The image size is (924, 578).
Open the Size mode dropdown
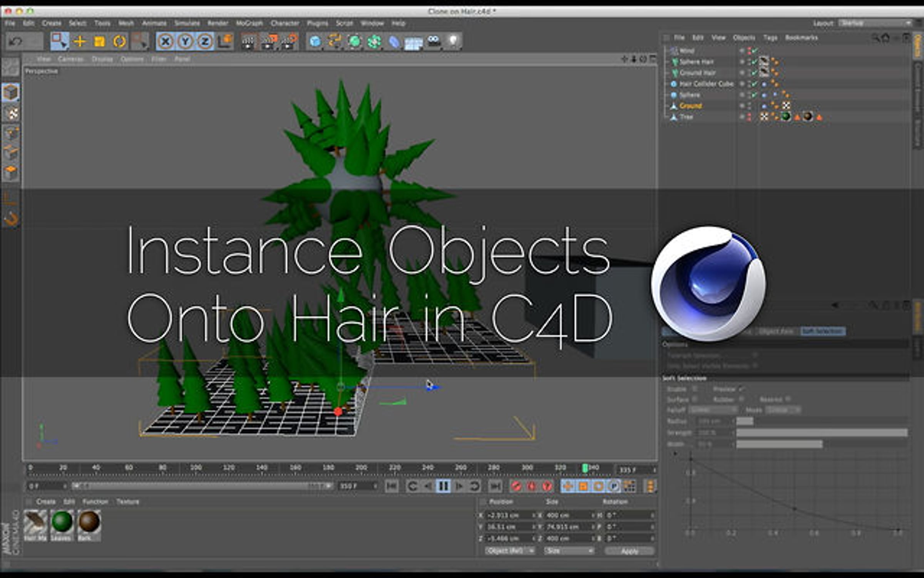point(569,551)
